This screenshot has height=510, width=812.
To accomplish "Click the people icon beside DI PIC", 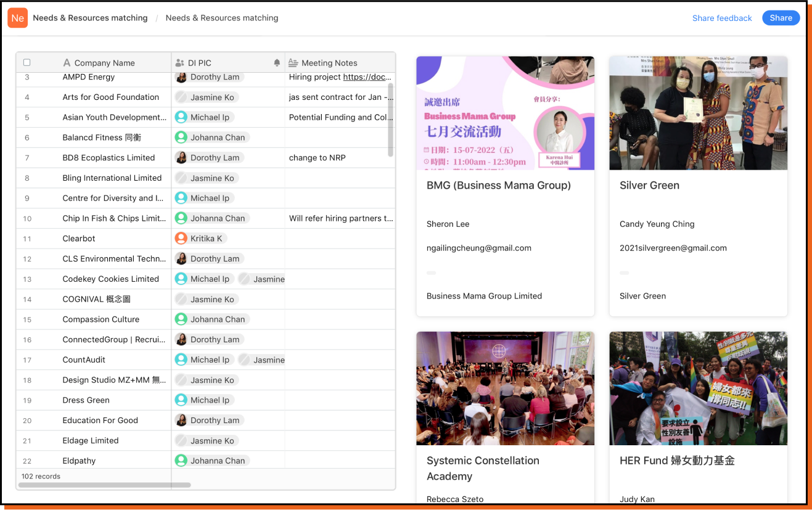I will tap(180, 63).
